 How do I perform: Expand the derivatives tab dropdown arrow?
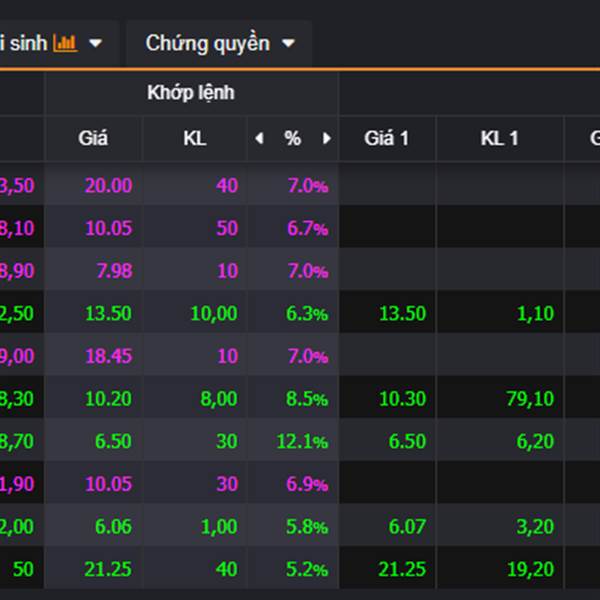click(x=96, y=43)
